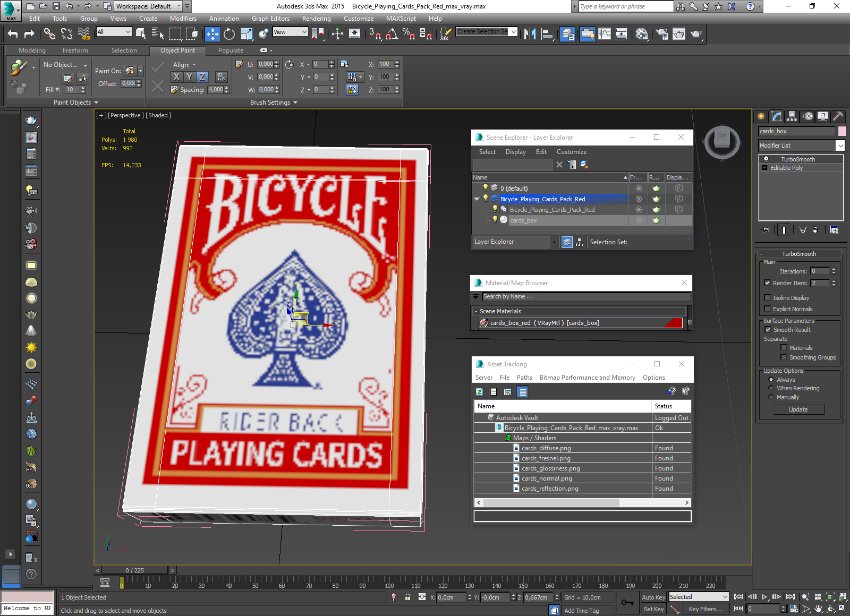Image resolution: width=850 pixels, height=616 pixels.
Task: Open the Select by Name list icon
Action: tap(158, 34)
